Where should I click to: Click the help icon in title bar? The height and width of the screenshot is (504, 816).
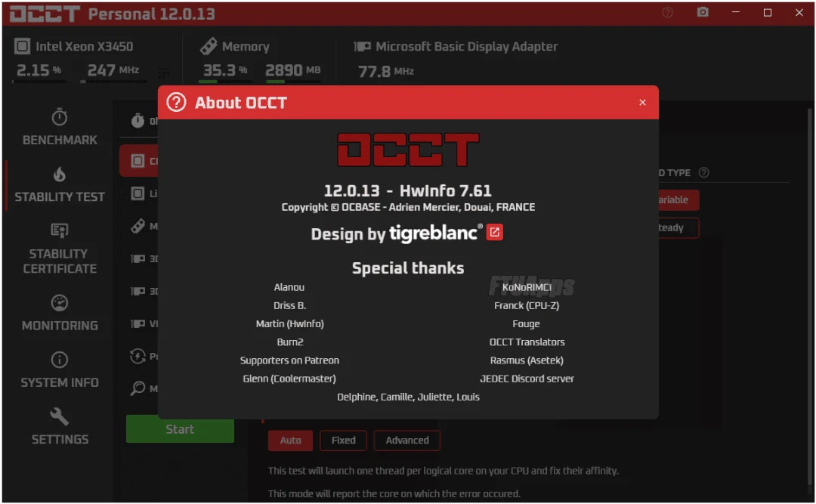pos(667,13)
